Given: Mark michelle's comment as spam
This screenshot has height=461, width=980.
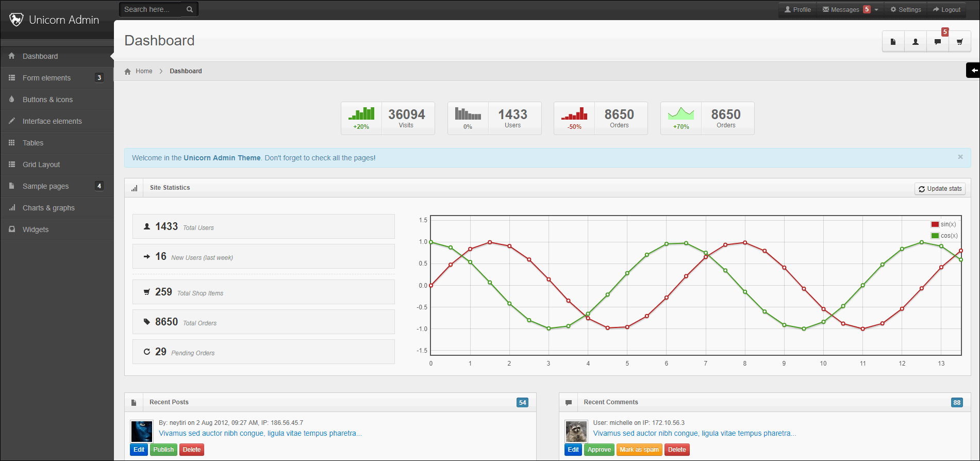Looking at the screenshot, I should point(639,450).
